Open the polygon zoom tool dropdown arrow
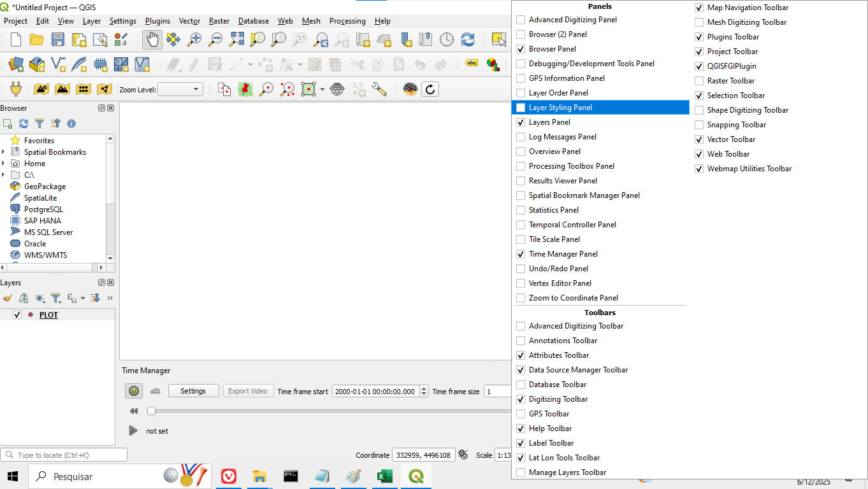Viewport: 868px width, 489px height. pyautogui.click(x=322, y=89)
